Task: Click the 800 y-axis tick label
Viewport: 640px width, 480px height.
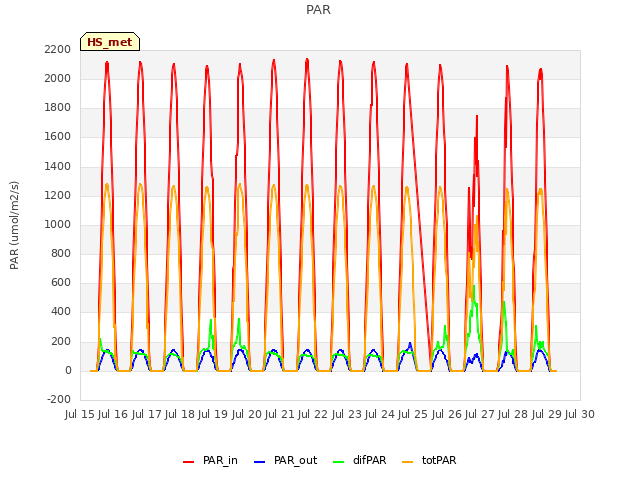Action: point(61,253)
